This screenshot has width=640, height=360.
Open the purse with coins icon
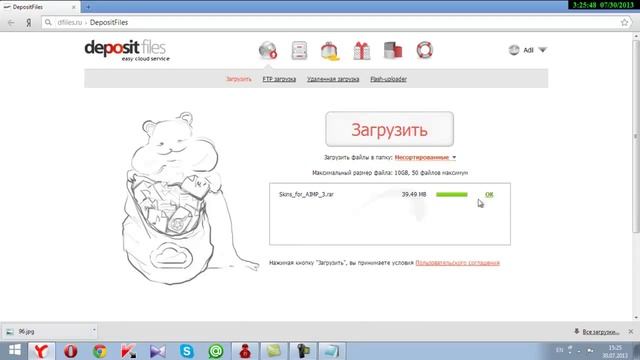click(x=330, y=51)
